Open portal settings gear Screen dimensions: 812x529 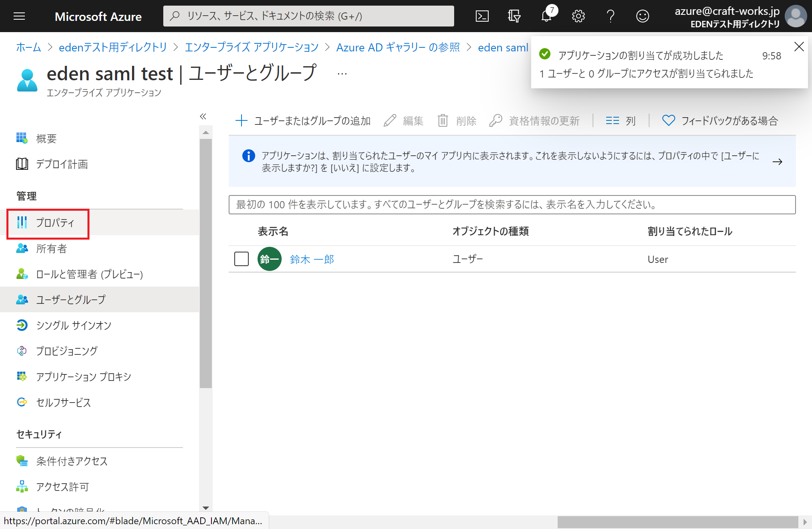(578, 16)
